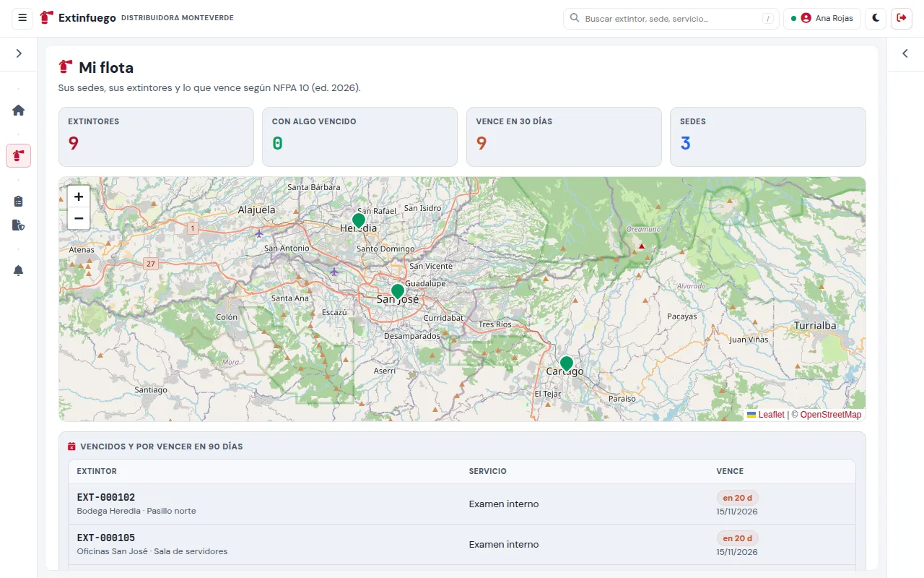Open the EXT-000102 extinguisher row
Viewport: 924px width, 578px height.
point(462,504)
